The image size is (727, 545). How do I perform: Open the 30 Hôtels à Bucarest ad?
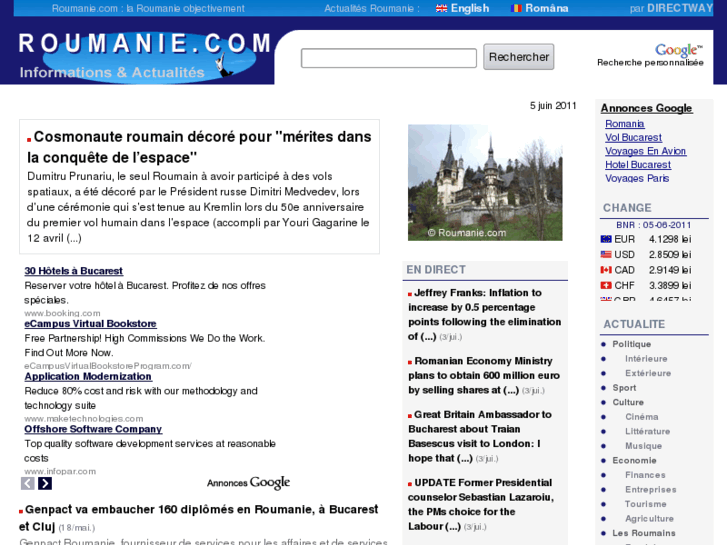[73, 271]
